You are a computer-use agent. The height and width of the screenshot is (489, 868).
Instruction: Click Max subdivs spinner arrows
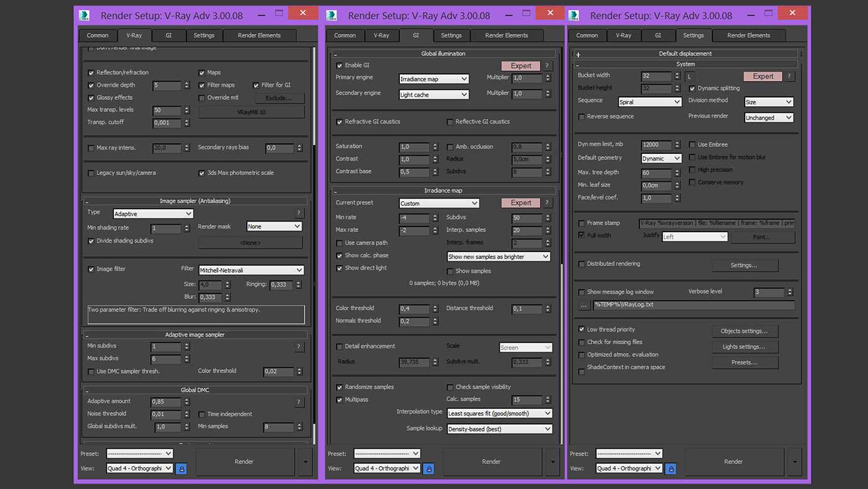(187, 359)
